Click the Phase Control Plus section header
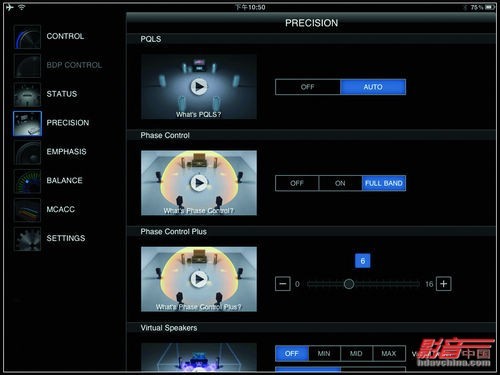This screenshot has height=375, width=500. point(311,232)
